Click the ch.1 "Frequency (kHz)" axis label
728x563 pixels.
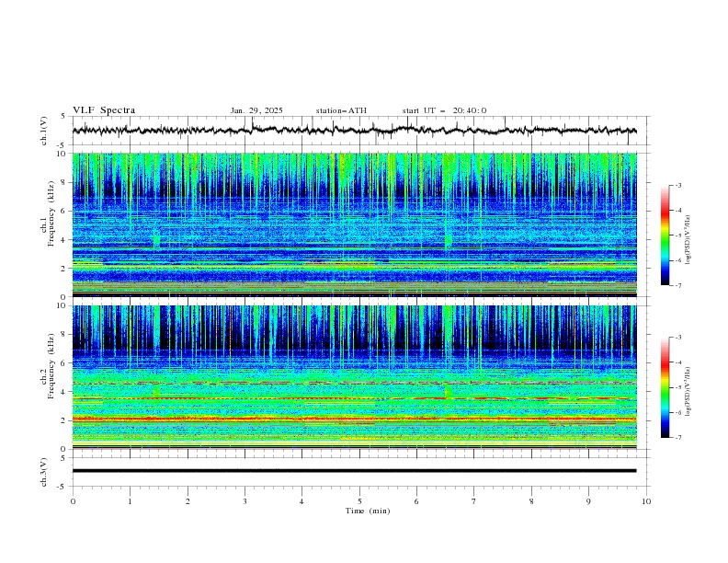tap(51, 213)
